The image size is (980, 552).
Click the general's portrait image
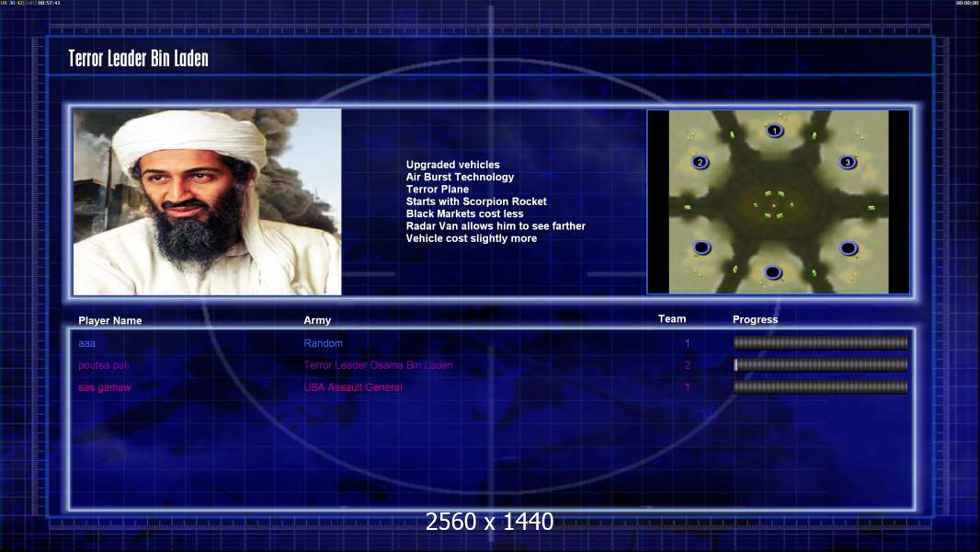click(x=208, y=201)
